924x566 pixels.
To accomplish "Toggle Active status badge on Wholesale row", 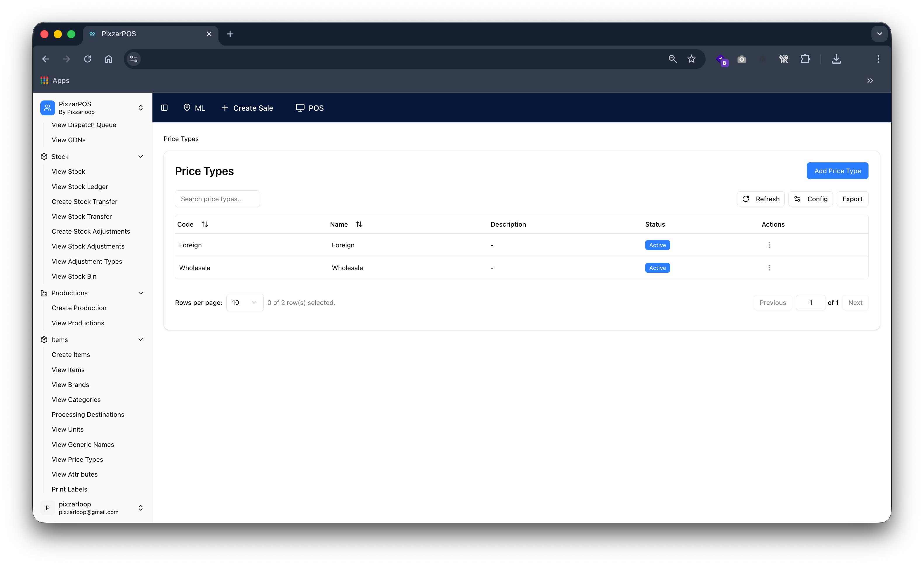I will (657, 268).
